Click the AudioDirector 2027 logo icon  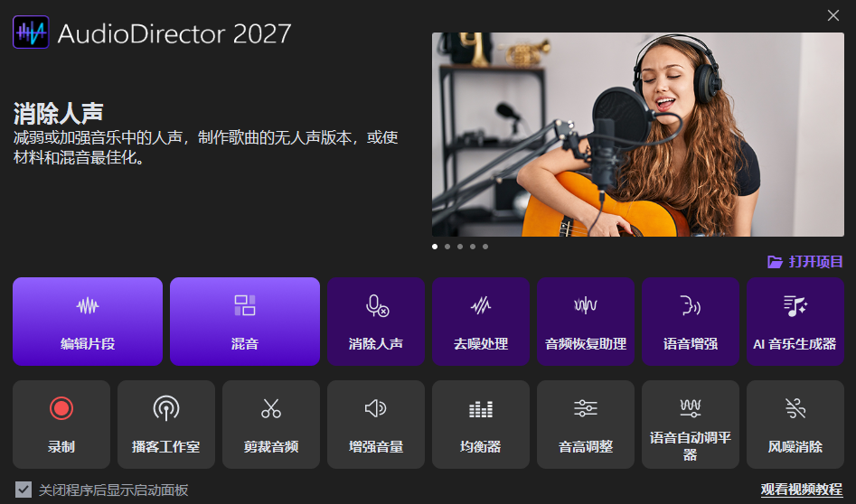(31, 33)
